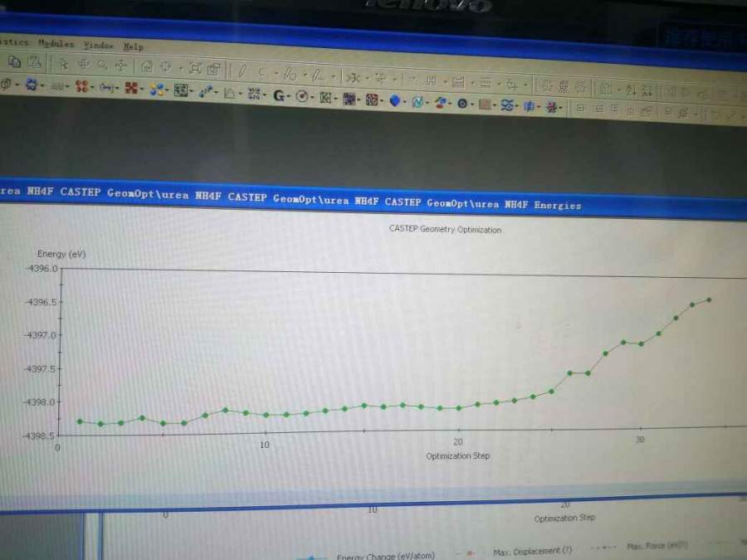Open the purple square module icon

pos(349,99)
